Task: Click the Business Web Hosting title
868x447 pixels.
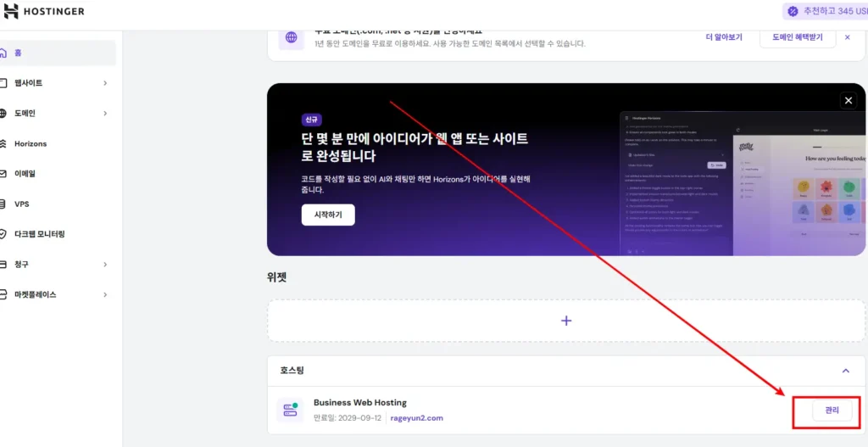Action: click(x=359, y=403)
